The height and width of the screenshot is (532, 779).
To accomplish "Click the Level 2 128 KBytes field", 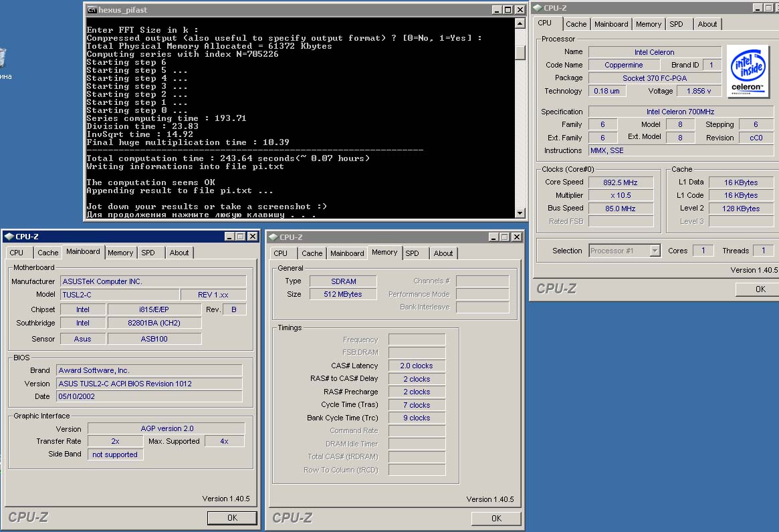I will (x=741, y=209).
